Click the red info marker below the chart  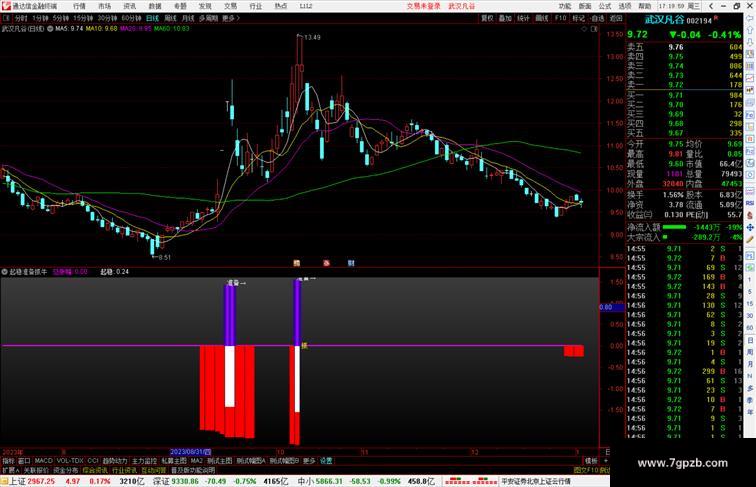(326, 263)
